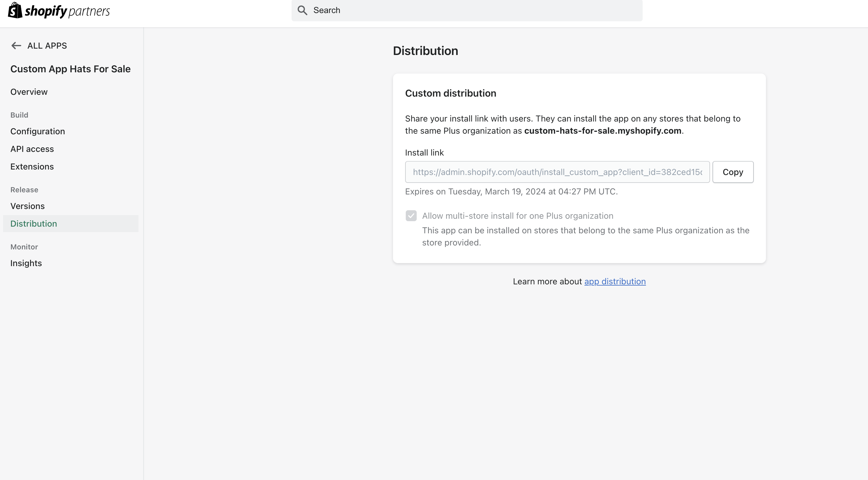868x480 pixels.
Task: Select Distribution in the sidebar
Action: (x=71, y=224)
